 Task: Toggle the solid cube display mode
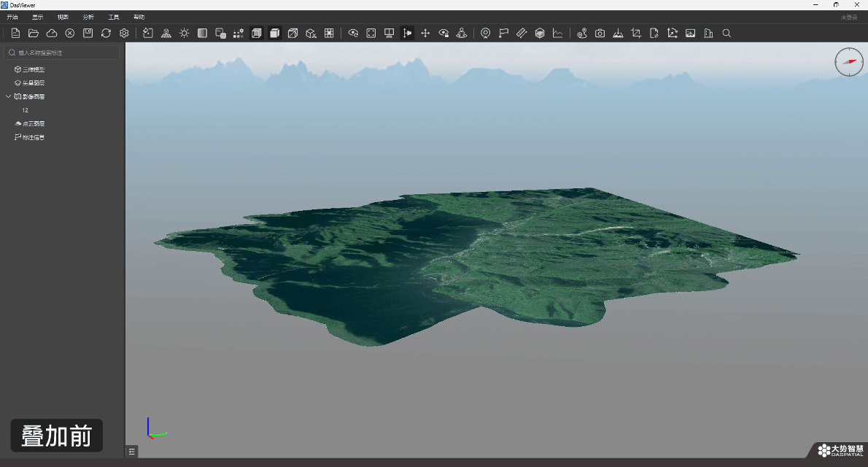click(x=274, y=34)
